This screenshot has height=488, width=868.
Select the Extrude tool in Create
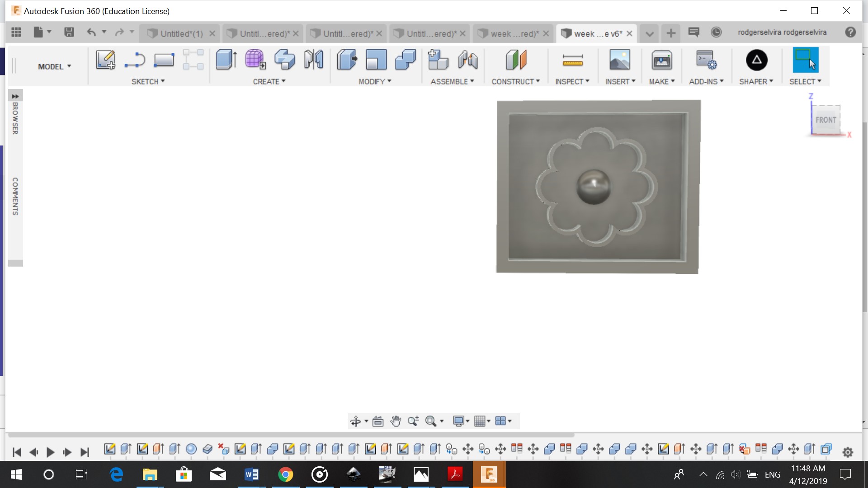(226, 60)
